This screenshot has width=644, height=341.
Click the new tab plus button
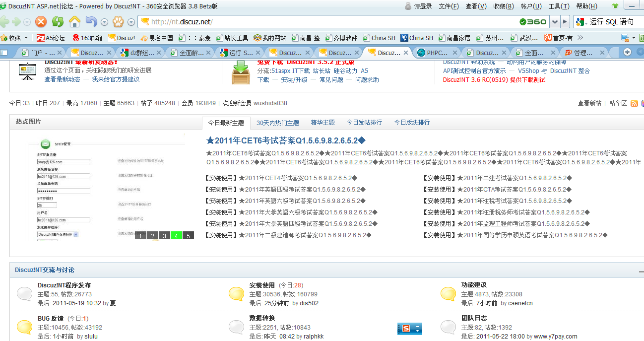click(x=627, y=52)
